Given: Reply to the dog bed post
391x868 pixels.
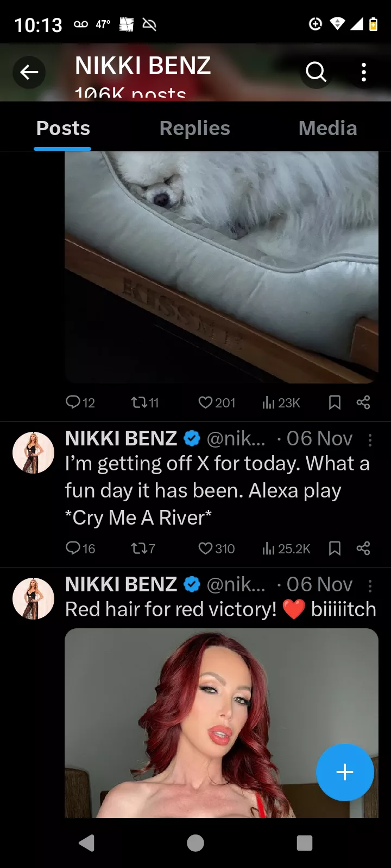Looking at the screenshot, I should (x=74, y=403).
